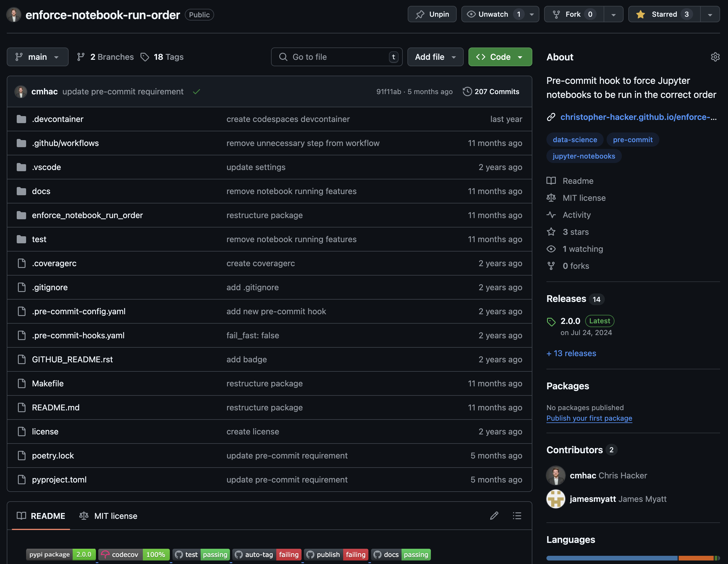Click the link icon beside website URL
The width and height of the screenshot is (728, 564).
tap(551, 117)
